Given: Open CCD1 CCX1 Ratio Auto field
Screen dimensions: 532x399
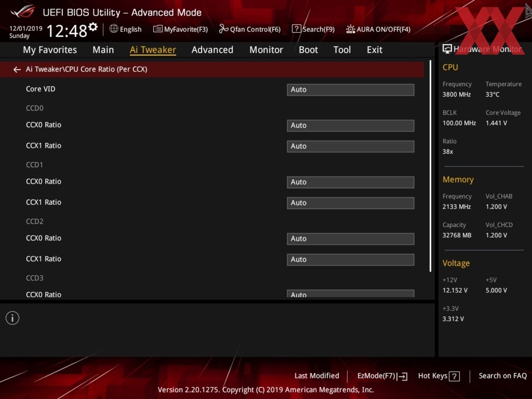Looking at the screenshot, I should click(350, 203).
